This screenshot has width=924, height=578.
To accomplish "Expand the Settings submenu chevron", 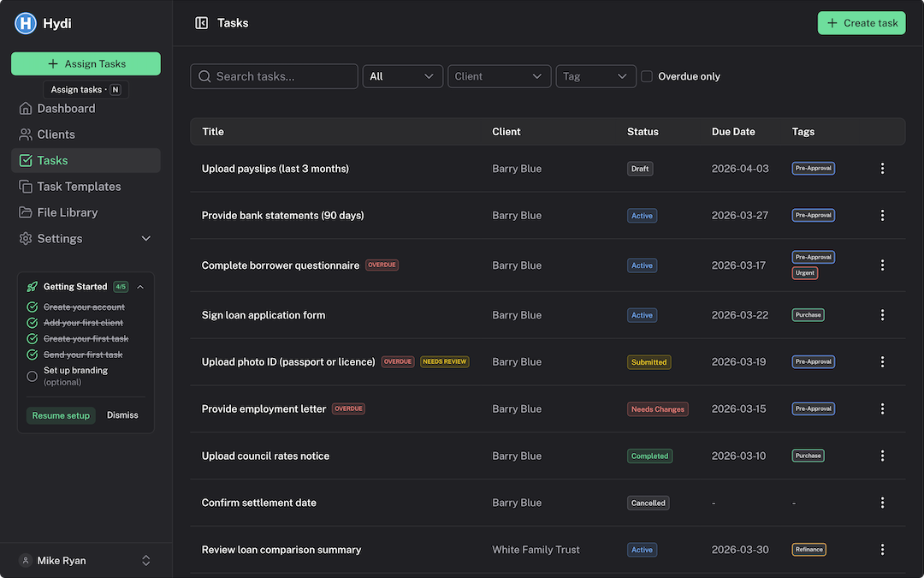I will [145, 238].
